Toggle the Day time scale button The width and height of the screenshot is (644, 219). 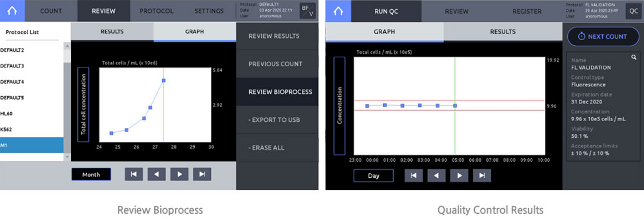tap(374, 176)
